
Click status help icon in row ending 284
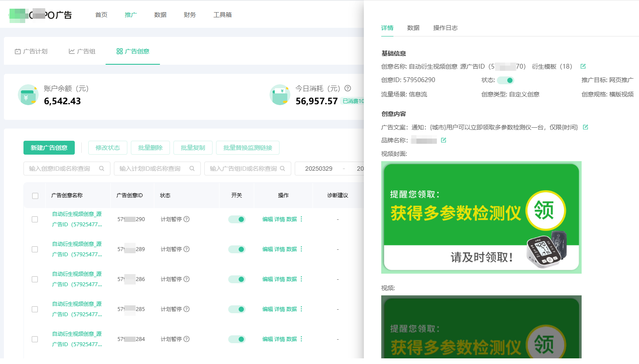coord(186,339)
